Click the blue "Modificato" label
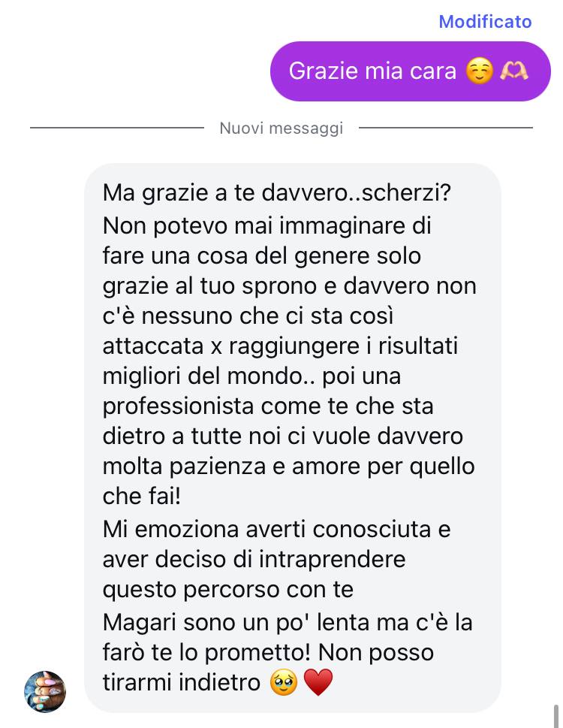This screenshot has height=728, width=563. tap(485, 22)
